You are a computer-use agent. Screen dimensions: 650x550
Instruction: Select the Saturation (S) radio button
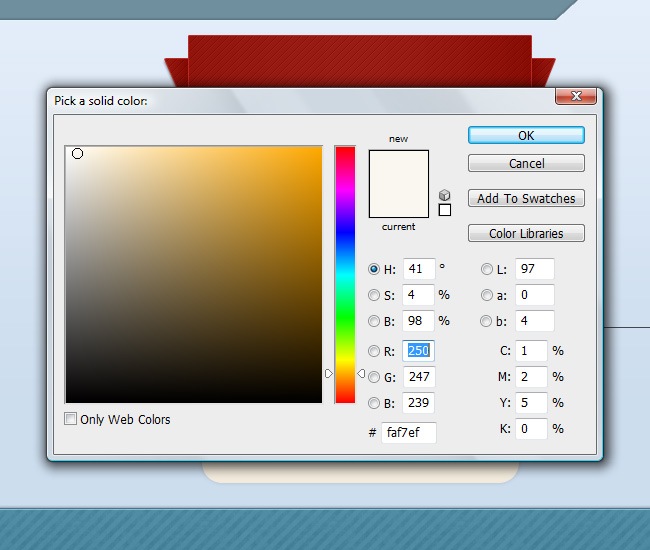point(375,295)
